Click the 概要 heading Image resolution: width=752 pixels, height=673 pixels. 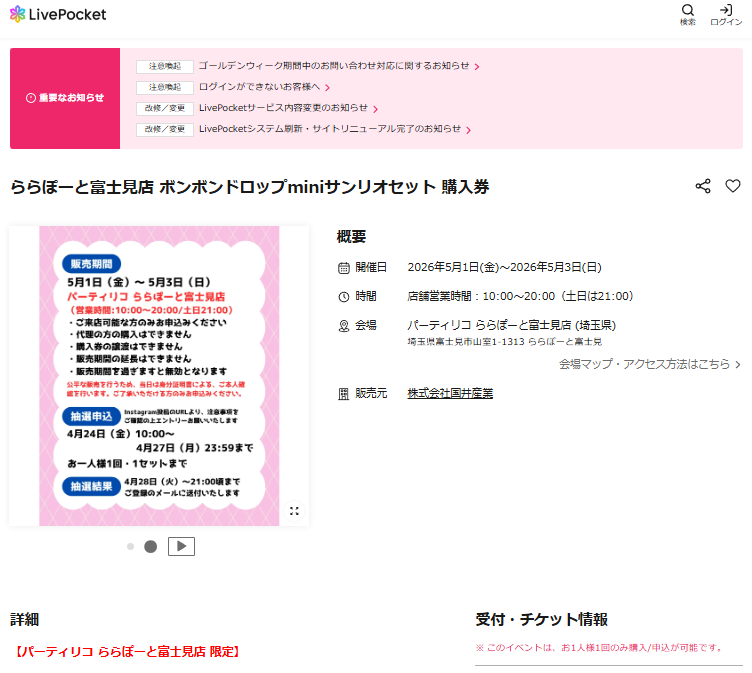tap(351, 236)
